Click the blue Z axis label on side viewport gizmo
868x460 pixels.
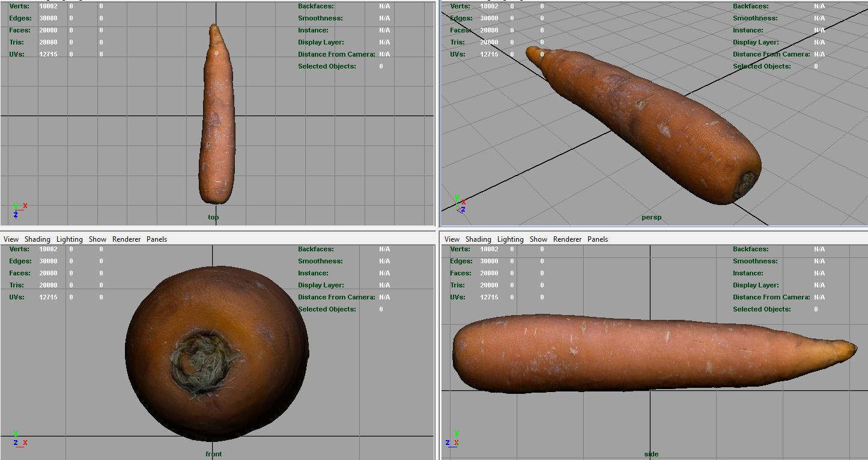tap(446, 442)
